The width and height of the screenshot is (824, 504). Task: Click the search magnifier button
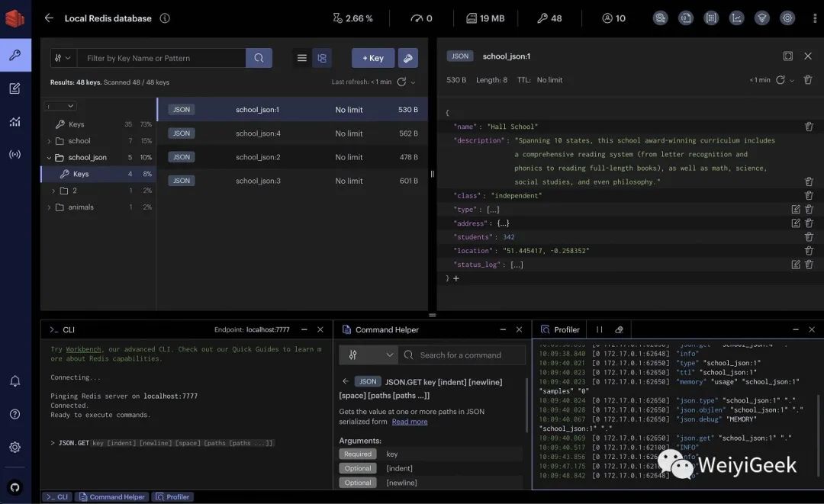(x=259, y=58)
